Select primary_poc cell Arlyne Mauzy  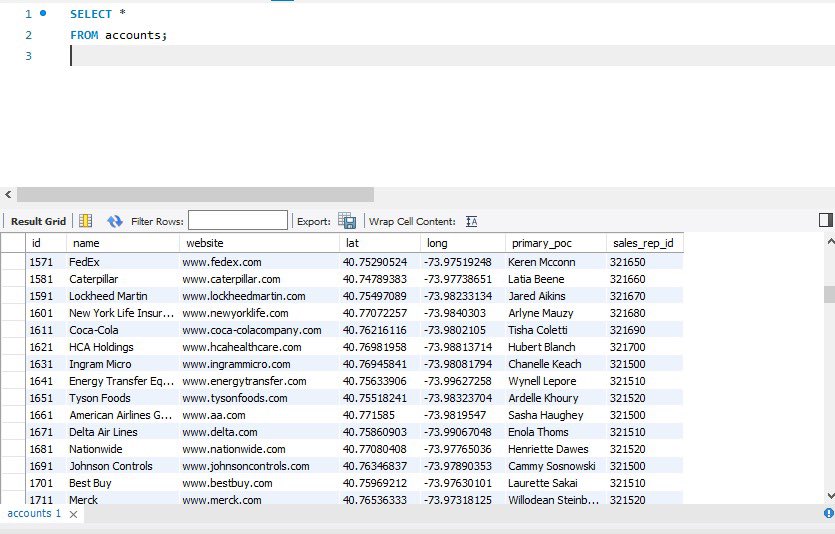click(x=556, y=313)
